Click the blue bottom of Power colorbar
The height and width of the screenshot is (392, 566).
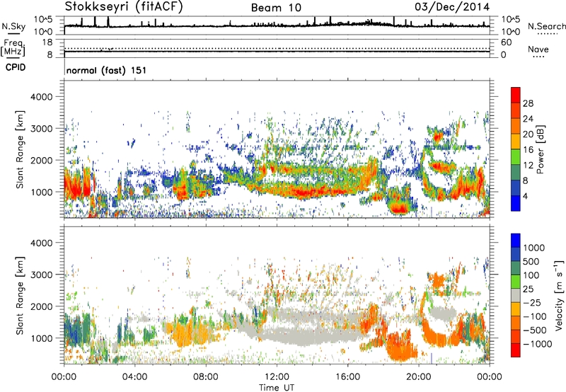516,203
